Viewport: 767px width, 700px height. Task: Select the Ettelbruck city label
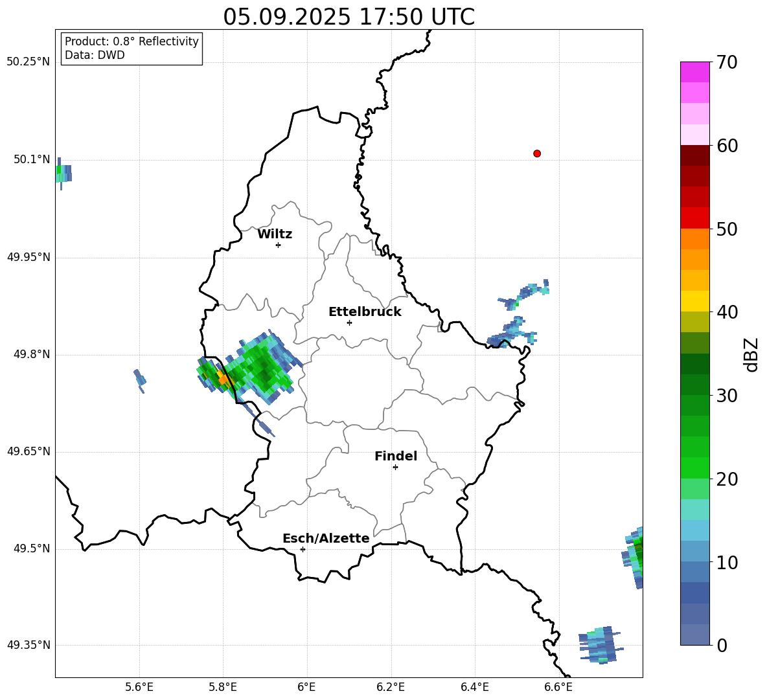[365, 312]
